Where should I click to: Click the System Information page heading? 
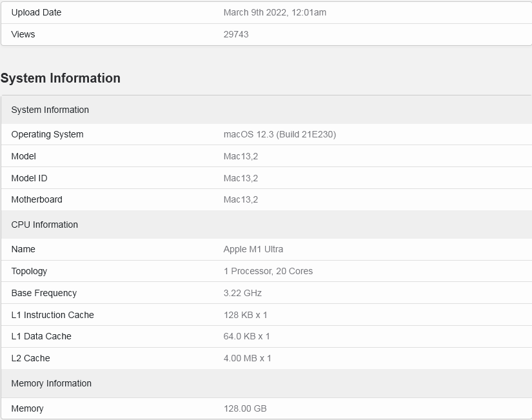61,78
